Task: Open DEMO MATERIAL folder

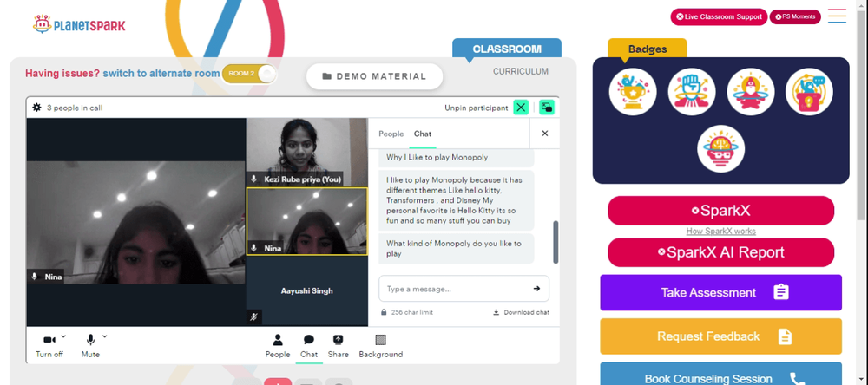Action: click(374, 76)
